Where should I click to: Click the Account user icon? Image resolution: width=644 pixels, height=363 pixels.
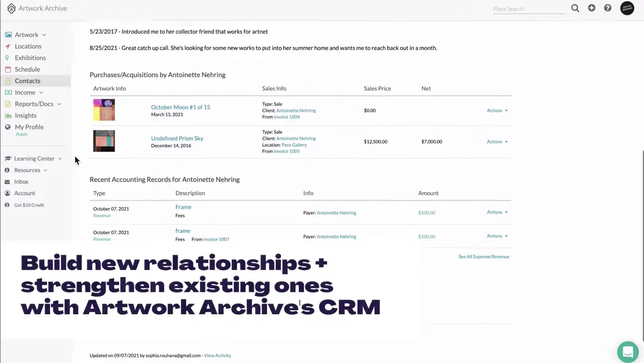tap(7, 193)
